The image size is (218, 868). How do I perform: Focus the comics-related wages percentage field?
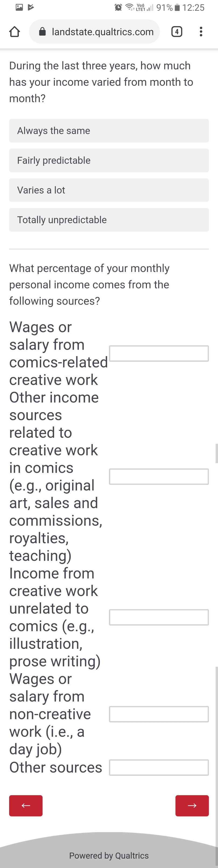click(159, 353)
